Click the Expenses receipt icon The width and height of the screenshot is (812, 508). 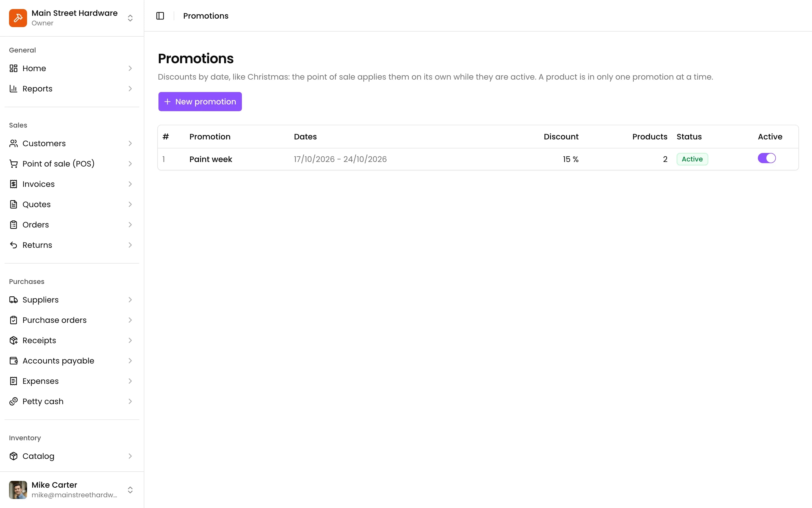click(x=14, y=381)
